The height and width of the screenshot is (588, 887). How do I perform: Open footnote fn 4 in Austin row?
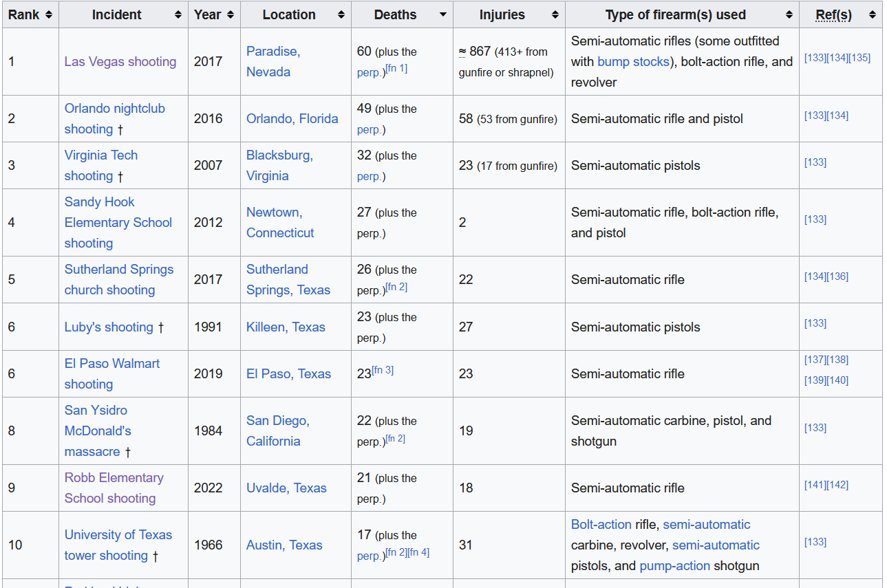tap(418, 552)
